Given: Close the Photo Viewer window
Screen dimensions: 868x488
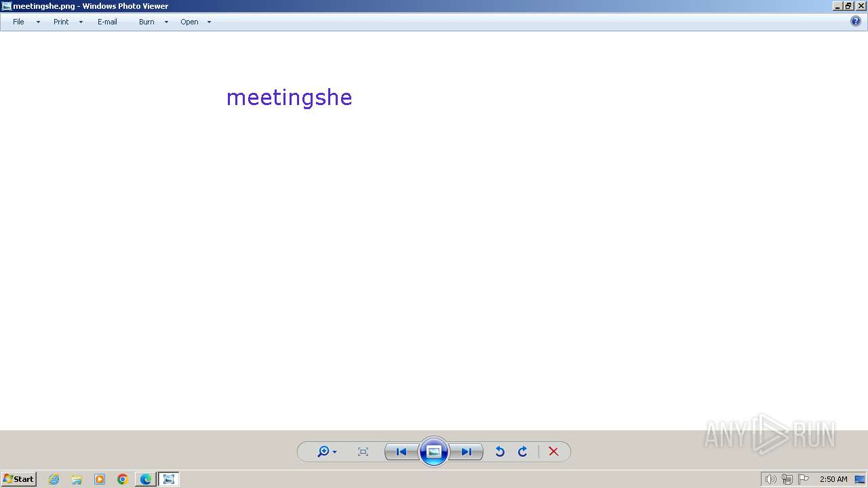Looking at the screenshot, I should click(860, 6).
